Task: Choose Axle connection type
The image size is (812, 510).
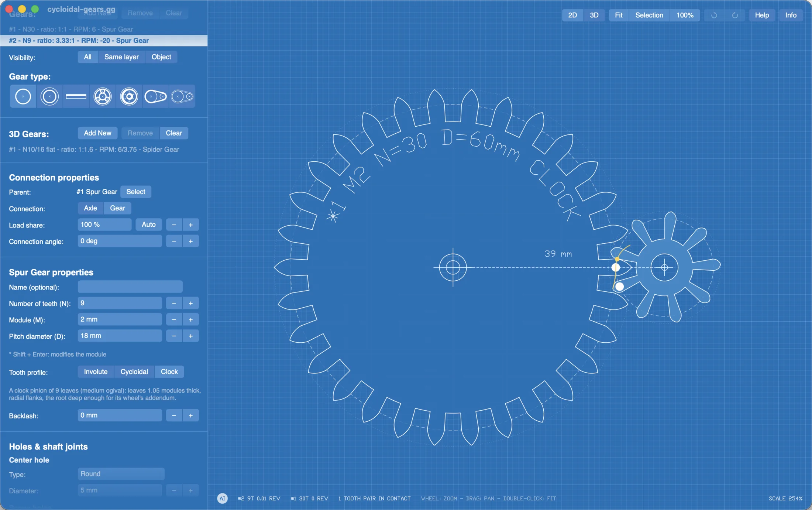Action: 90,208
